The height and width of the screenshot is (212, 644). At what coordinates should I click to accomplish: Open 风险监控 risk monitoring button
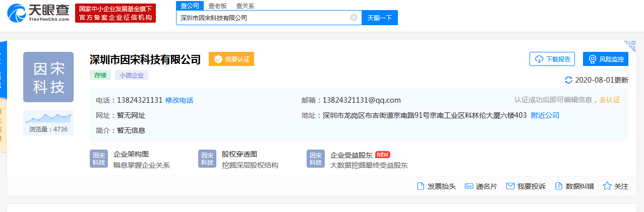[606, 59]
